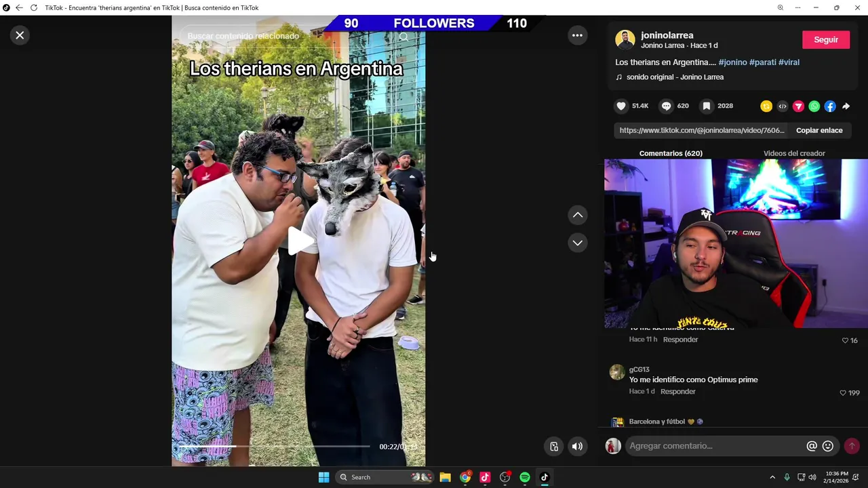Open OBS Studio from the taskbar
This screenshot has width=868, height=488.
505,477
